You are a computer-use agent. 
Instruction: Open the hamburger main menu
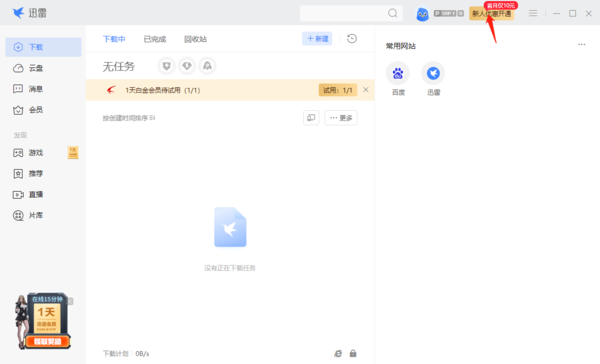tap(533, 13)
